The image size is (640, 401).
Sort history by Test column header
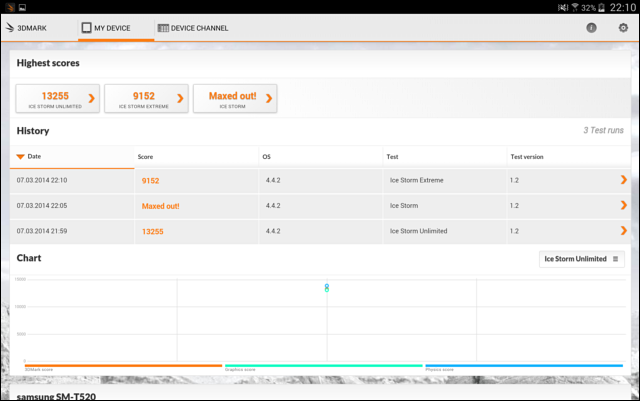445,156
